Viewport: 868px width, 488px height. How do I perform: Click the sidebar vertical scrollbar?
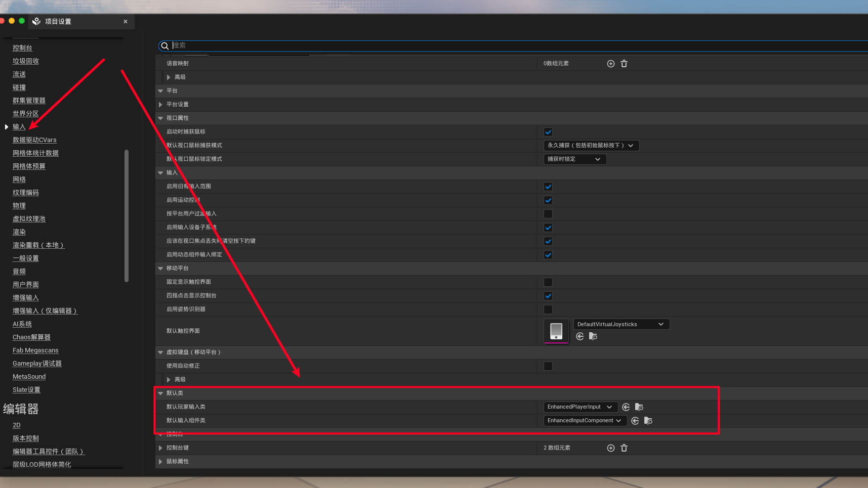point(127,215)
